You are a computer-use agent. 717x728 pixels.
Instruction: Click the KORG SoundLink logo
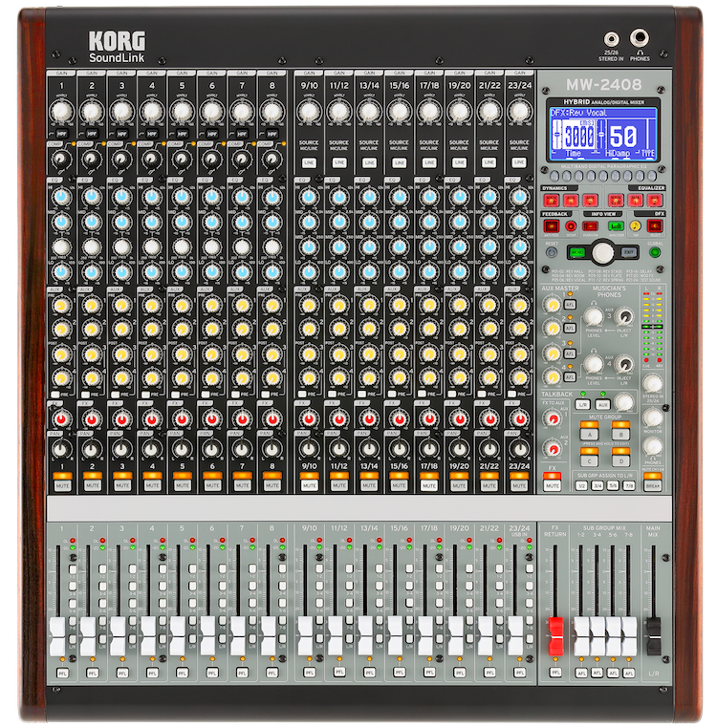pyautogui.click(x=117, y=47)
